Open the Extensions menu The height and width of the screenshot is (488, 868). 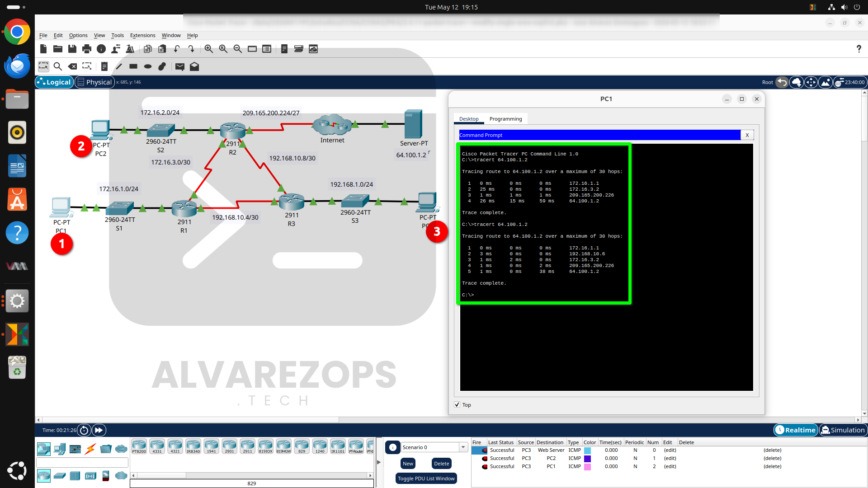coord(142,35)
